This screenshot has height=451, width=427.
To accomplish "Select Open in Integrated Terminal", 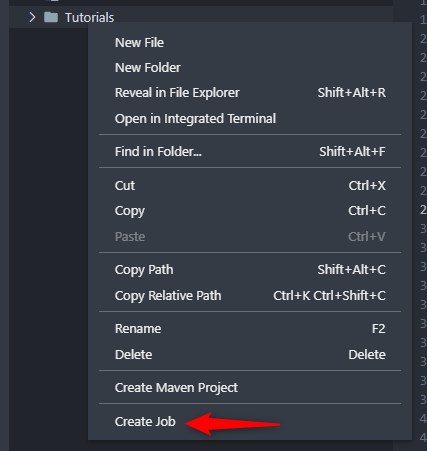I will [250, 119].
